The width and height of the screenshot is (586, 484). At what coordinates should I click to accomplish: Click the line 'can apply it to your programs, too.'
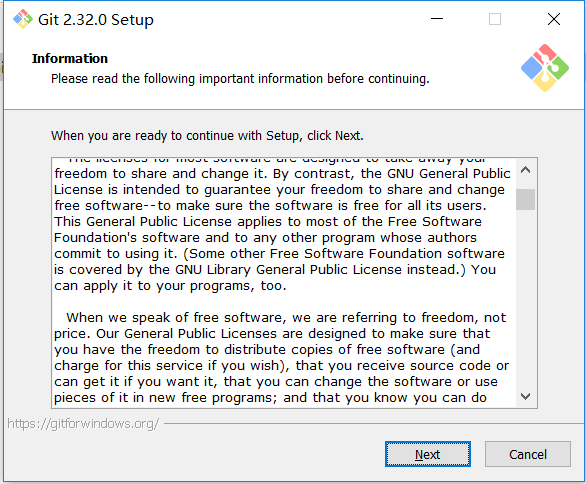click(170, 286)
